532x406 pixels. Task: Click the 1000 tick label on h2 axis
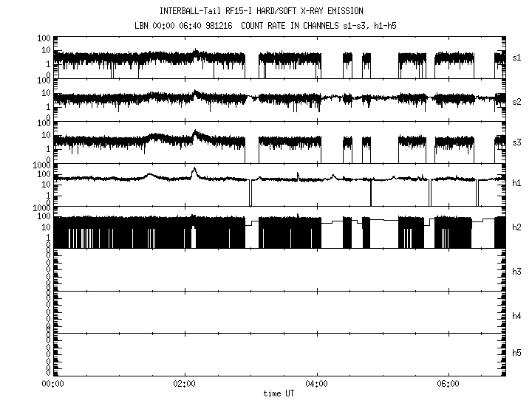pos(41,207)
